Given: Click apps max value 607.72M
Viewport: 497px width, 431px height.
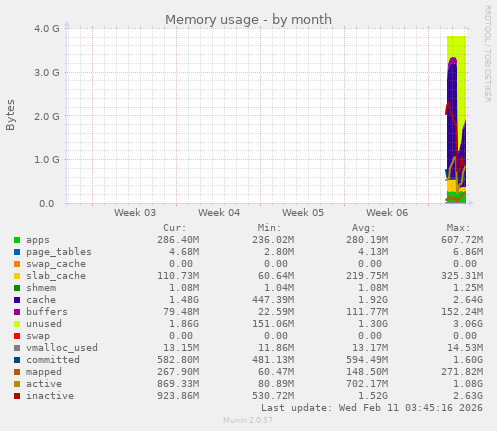Looking at the screenshot, I should click(x=462, y=240).
